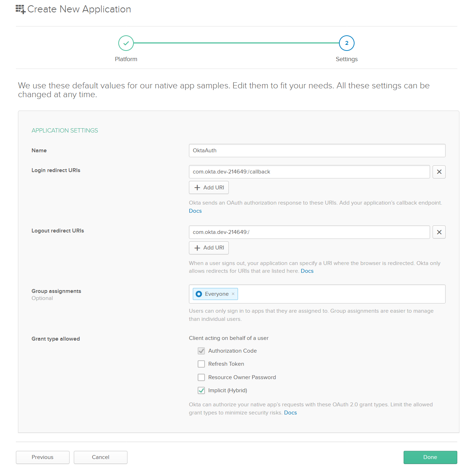The width and height of the screenshot is (476, 471).
Task: Go back with the Previous button
Action: tap(43, 457)
